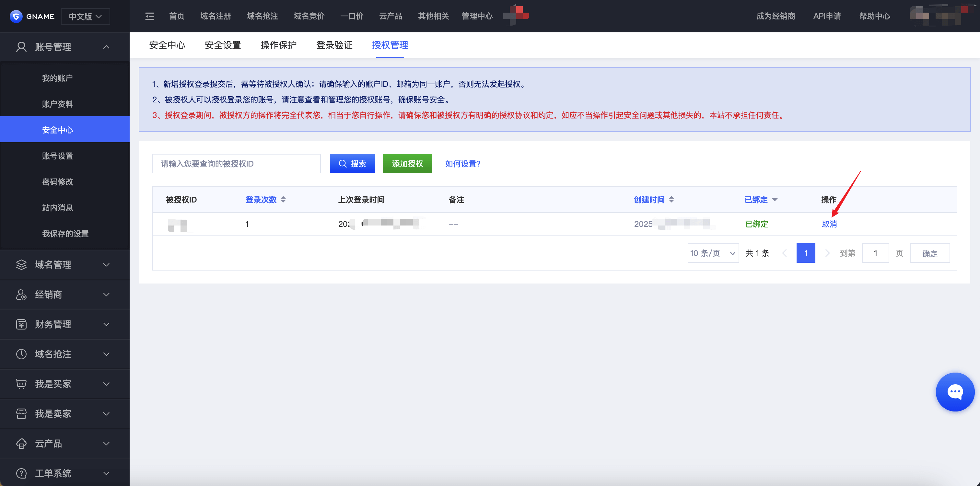Open the 帮助中心 link
This screenshot has height=486, width=980.
[x=875, y=16]
